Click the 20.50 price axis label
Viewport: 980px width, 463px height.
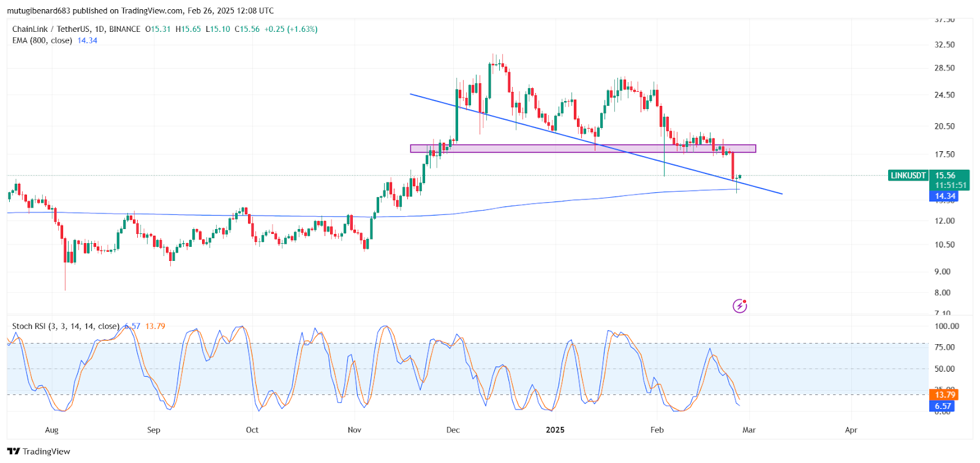tap(944, 126)
